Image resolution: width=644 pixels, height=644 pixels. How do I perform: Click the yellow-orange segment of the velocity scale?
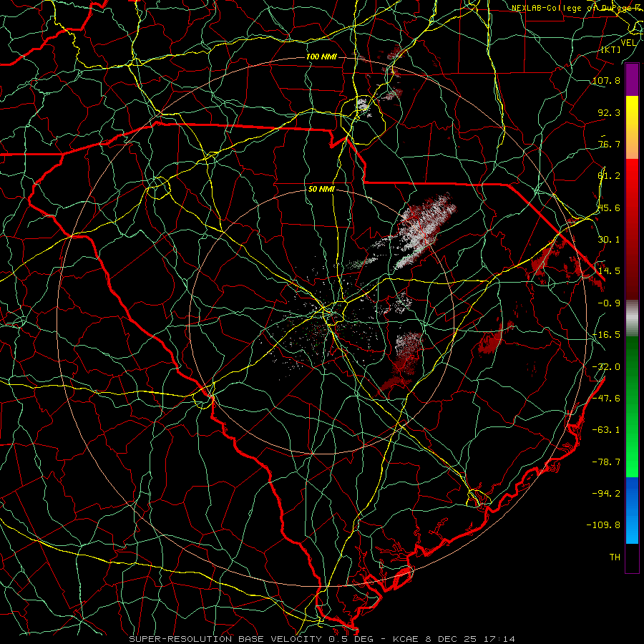click(x=632, y=127)
